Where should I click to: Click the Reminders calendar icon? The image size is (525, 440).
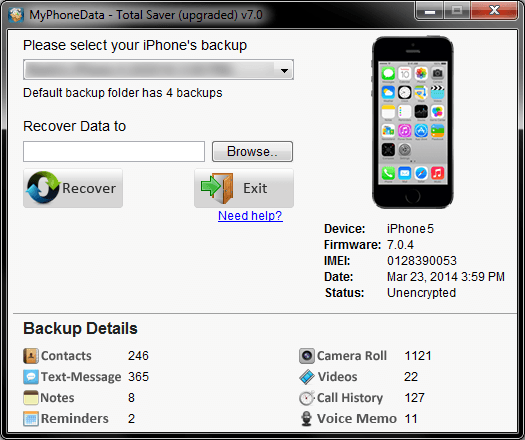click(31, 419)
